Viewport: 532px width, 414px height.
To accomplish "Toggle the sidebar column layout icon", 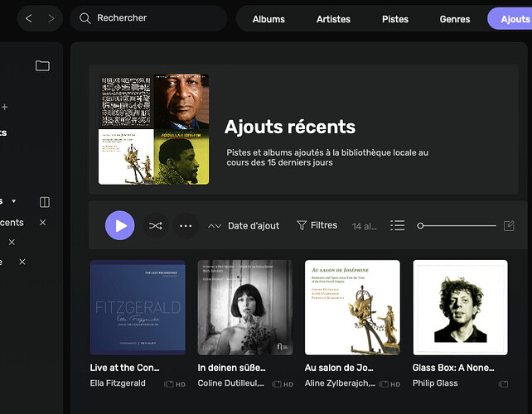I will coord(45,202).
